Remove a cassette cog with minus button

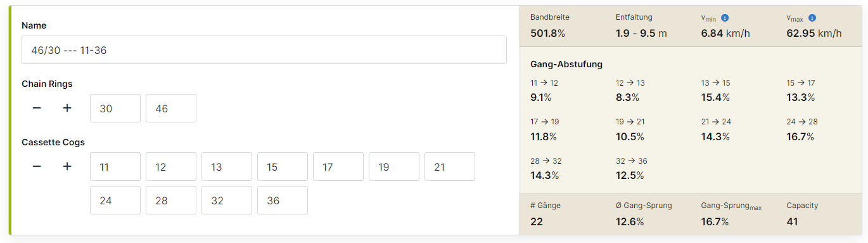click(x=37, y=166)
